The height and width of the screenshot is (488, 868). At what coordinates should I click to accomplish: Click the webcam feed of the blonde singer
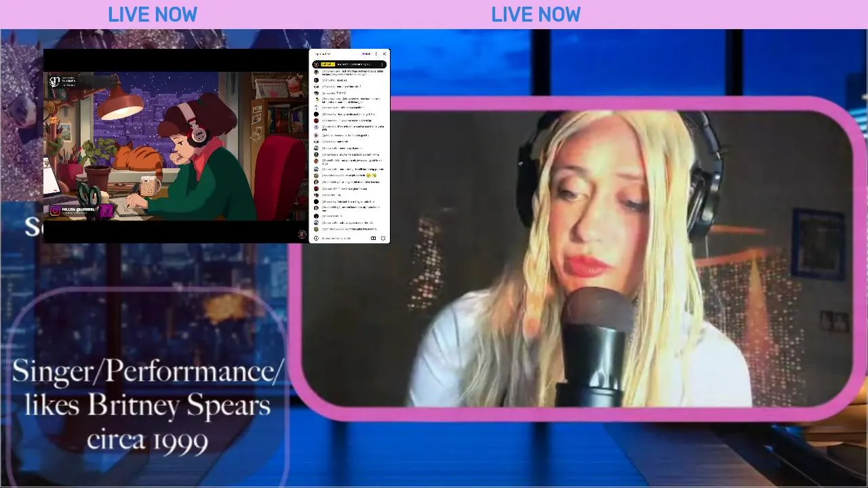[576, 258]
